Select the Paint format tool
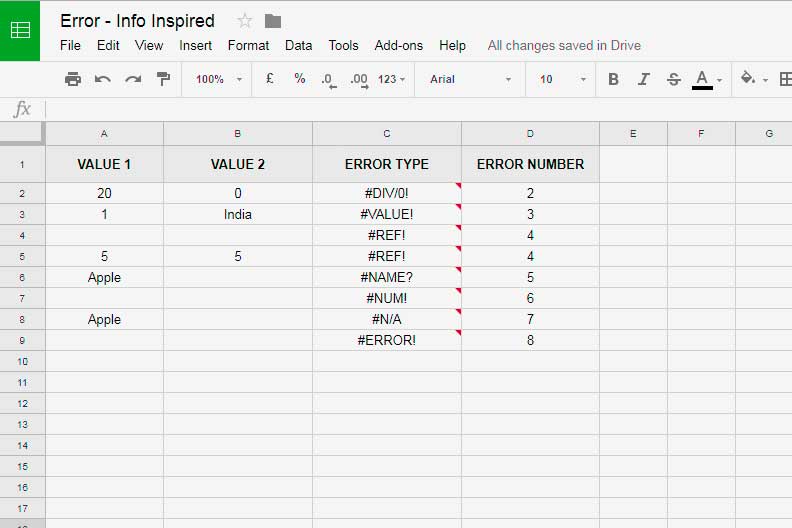The width and height of the screenshot is (792, 528). click(163, 79)
